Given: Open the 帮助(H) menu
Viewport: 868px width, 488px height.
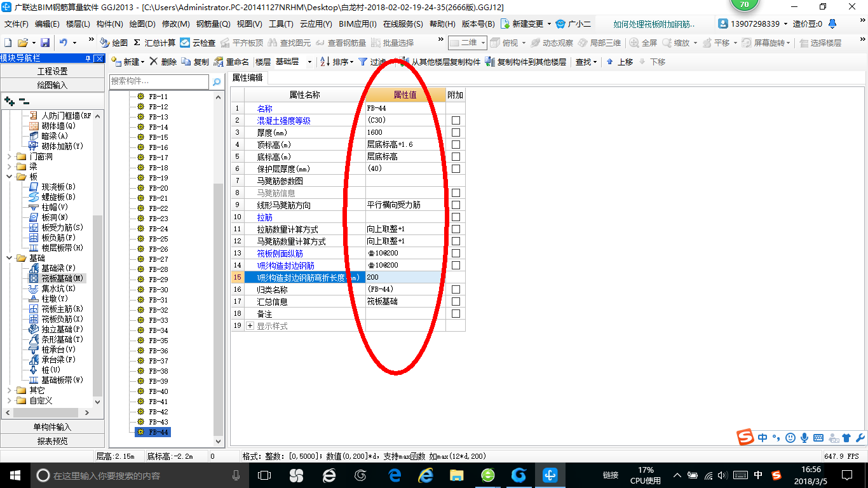Looking at the screenshot, I should click(443, 24).
